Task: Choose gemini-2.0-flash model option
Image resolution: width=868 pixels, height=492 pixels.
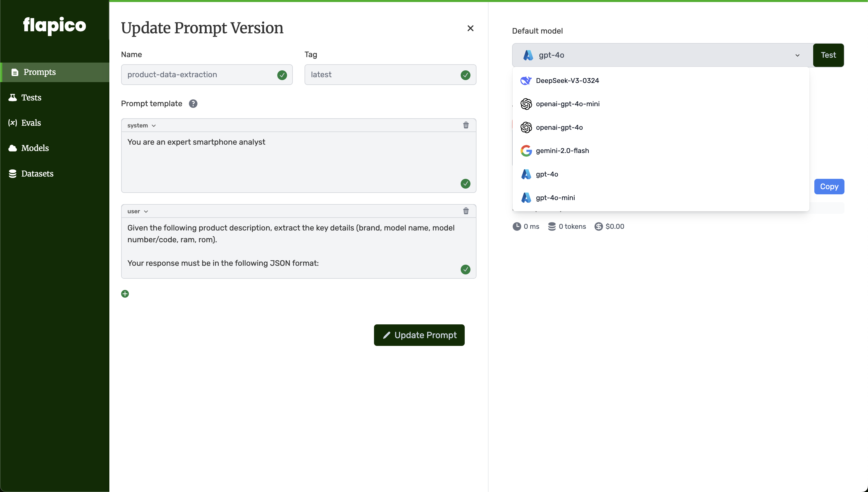Action: [x=562, y=151]
